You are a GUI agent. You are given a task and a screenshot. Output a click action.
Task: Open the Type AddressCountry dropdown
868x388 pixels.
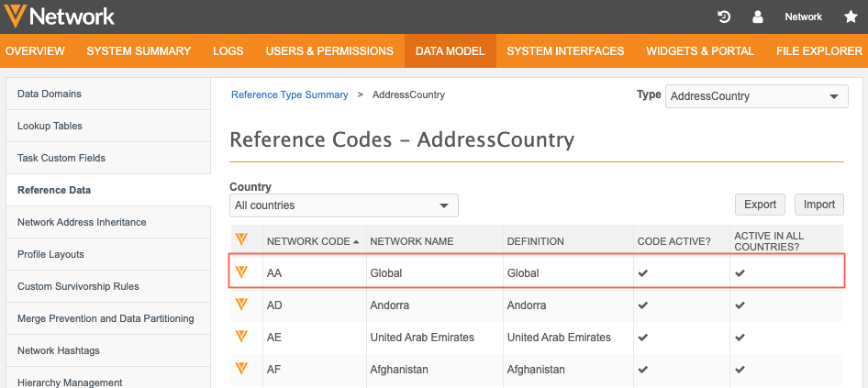coord(757,96)
